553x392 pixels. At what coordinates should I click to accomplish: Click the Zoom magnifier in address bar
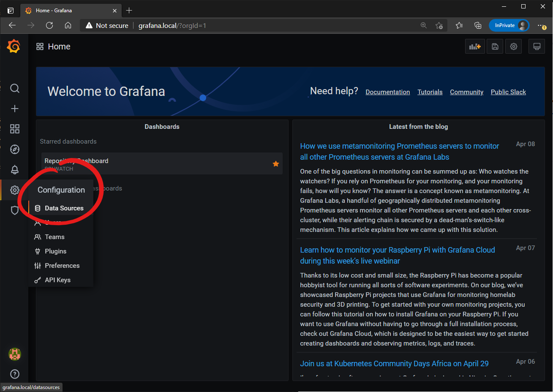tap(424, 25)
